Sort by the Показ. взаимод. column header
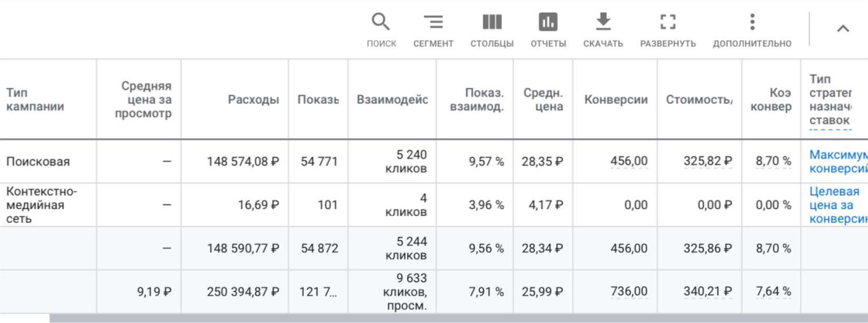 [476, 100]
